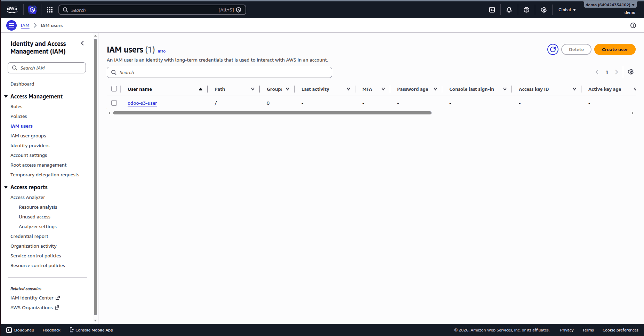Open the settings gear in top bar
Viewport: 644px width, 336px height.
click(544, 10)
